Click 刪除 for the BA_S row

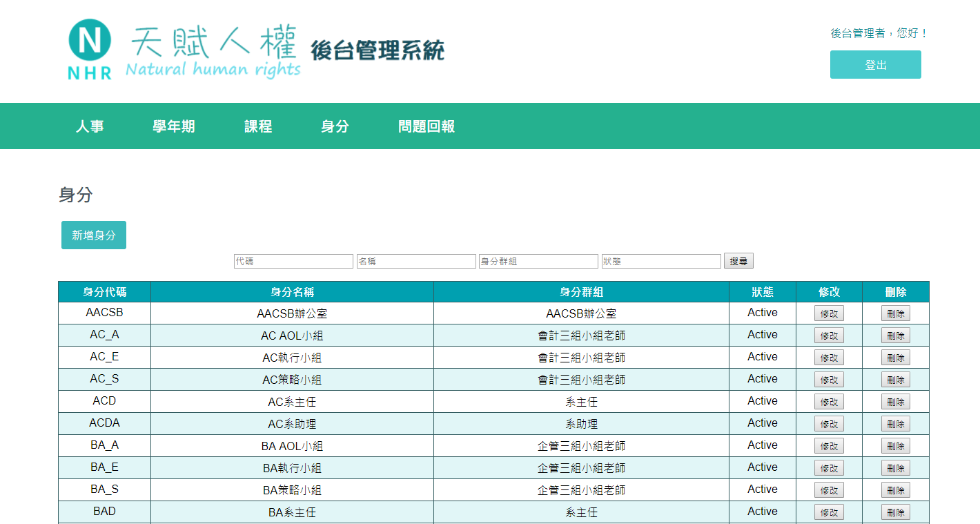[x=896, y=490]
